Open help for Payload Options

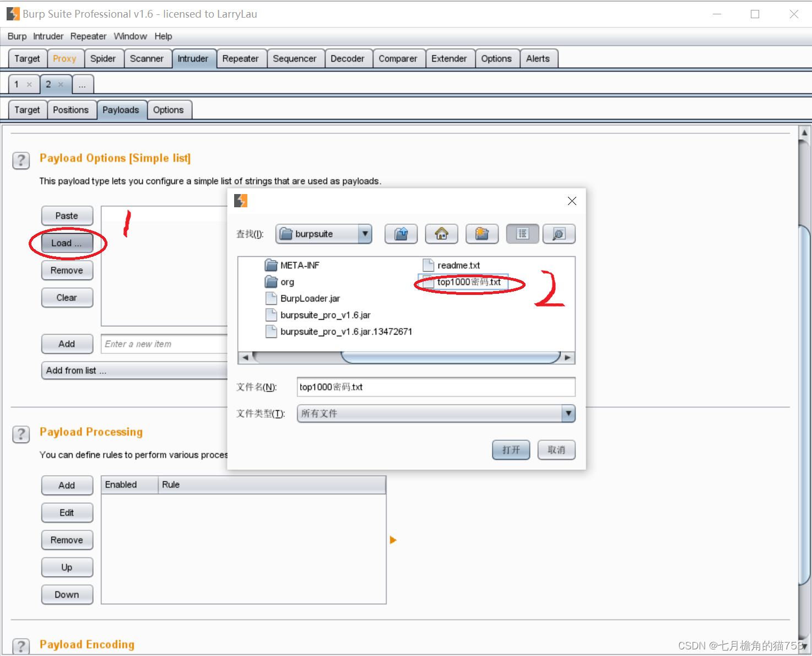coord(21,160)
